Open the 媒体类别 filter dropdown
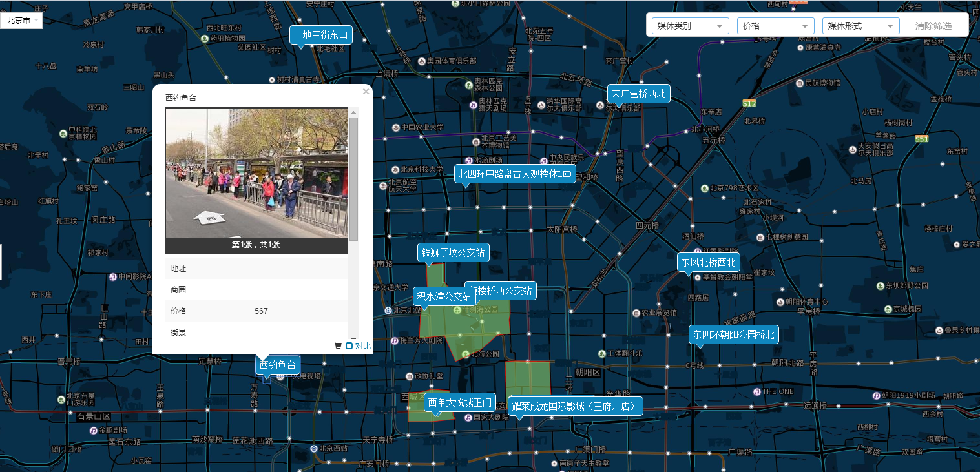Viewport: 980px width, 472px height. pyautogui.click(x=691, y=26)
